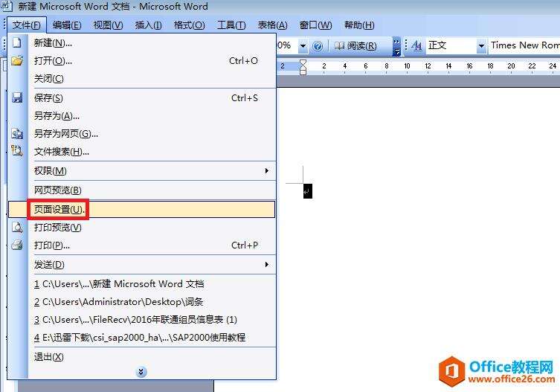Choose 新建(N)... from the File menu
The image size is (560, 392).
click(141, 43)
